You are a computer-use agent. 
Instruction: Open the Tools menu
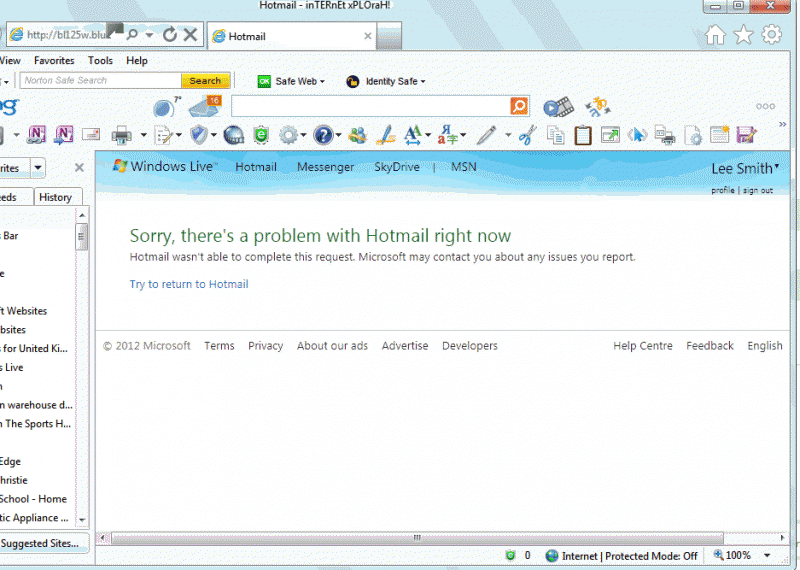click(100, 60)
